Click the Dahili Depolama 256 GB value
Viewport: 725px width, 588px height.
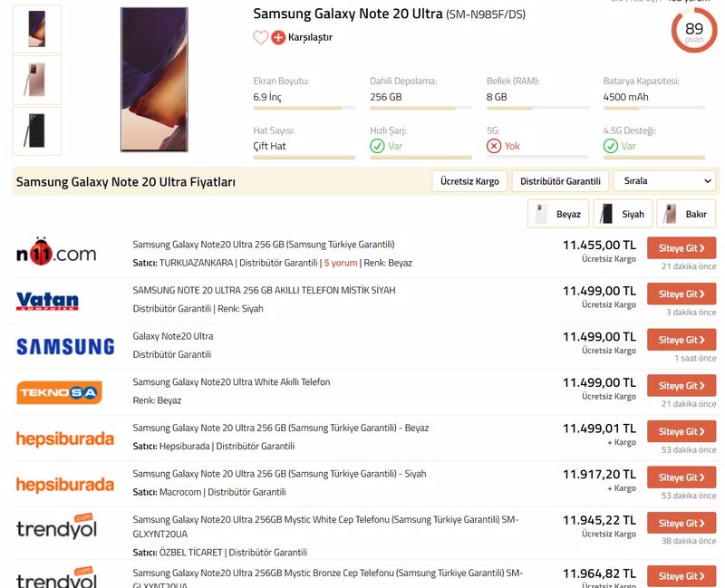coord(386,97)
